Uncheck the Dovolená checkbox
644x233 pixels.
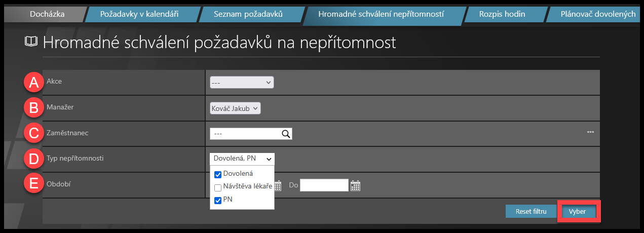218,174
